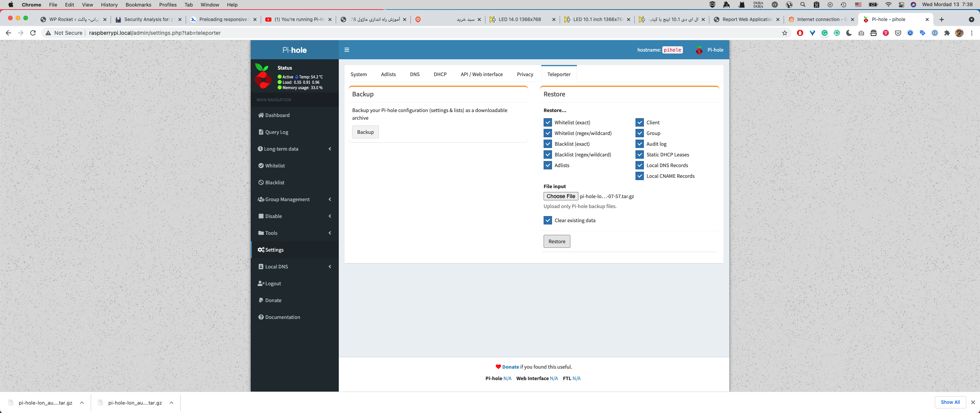Click the hamburger menu to collapse sidebar

click(x=347, y=50)
